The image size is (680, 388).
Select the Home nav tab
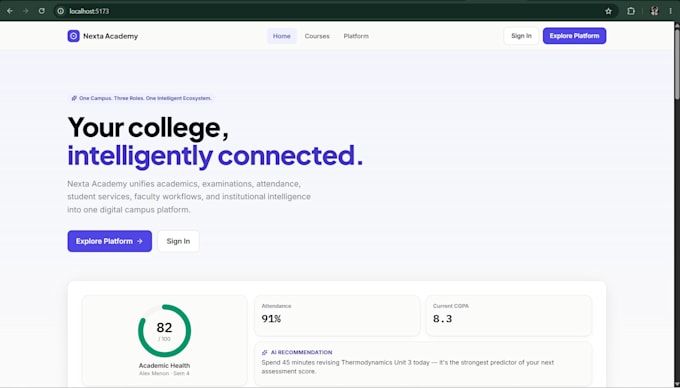click(x=281, y=36)
